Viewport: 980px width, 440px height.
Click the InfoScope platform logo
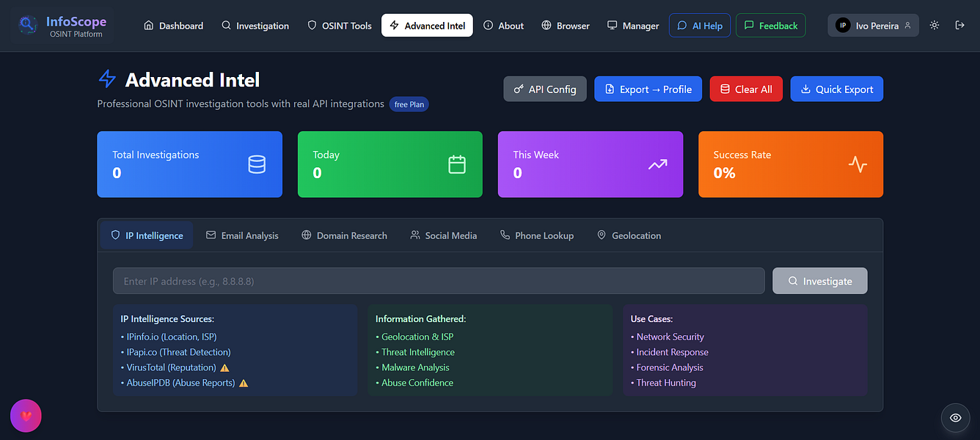coord(59,24)
